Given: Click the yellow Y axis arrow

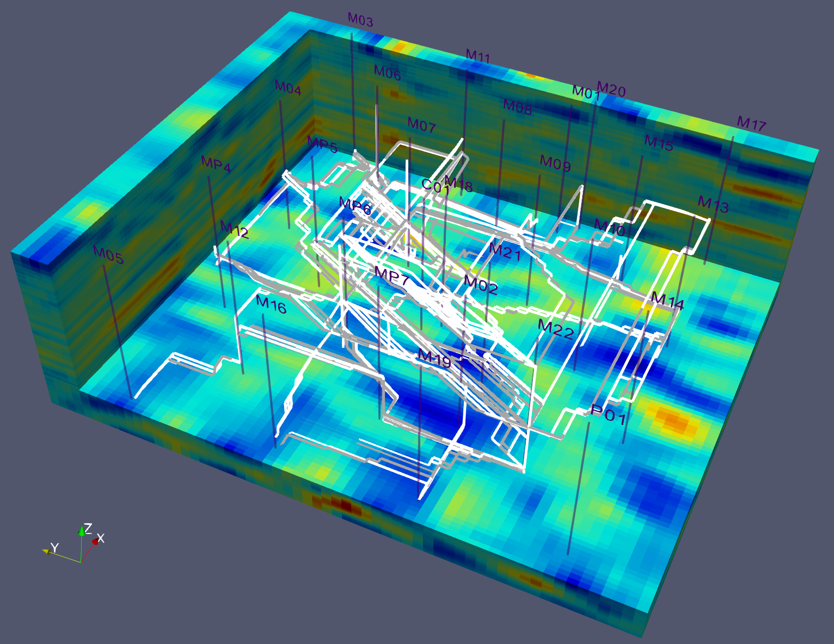Looking at the screenshot, I should pos(46,551).
